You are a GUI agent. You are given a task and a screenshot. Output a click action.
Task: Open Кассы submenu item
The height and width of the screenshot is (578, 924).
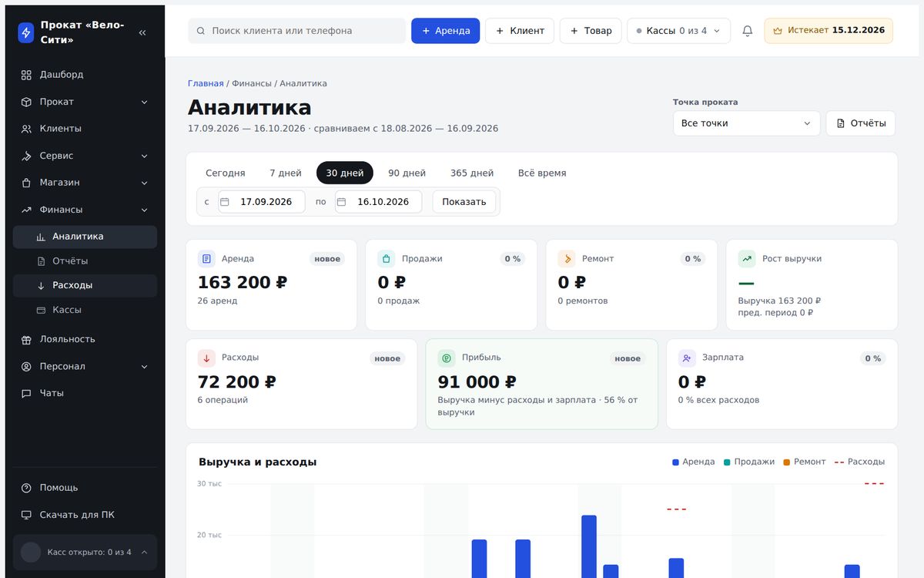[x=85, y=310]
